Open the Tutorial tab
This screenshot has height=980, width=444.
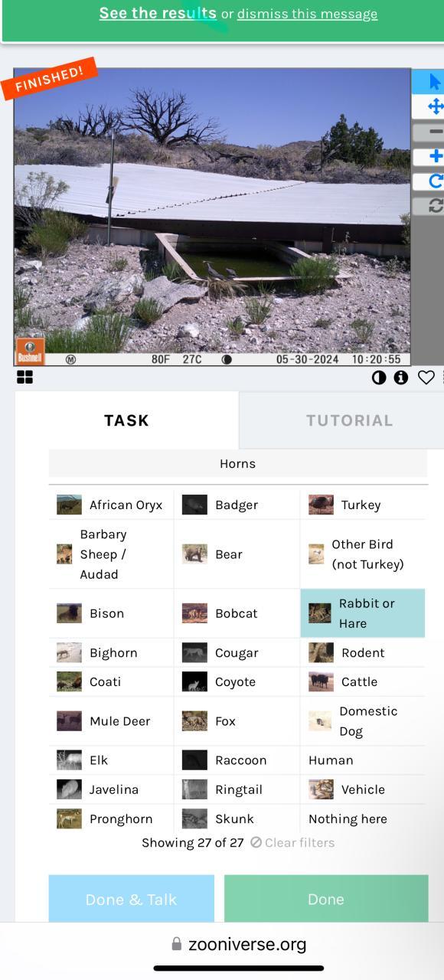(x=349, y=420)
